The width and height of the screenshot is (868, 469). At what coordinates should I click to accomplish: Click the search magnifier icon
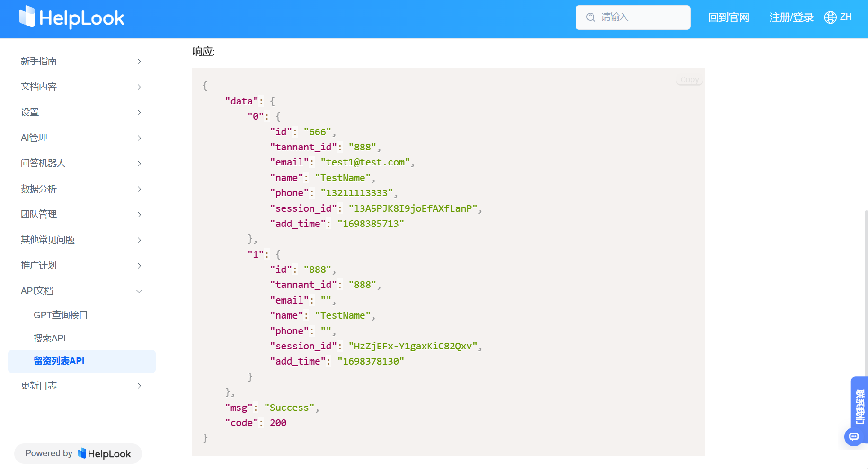click(x=591, y=17)
